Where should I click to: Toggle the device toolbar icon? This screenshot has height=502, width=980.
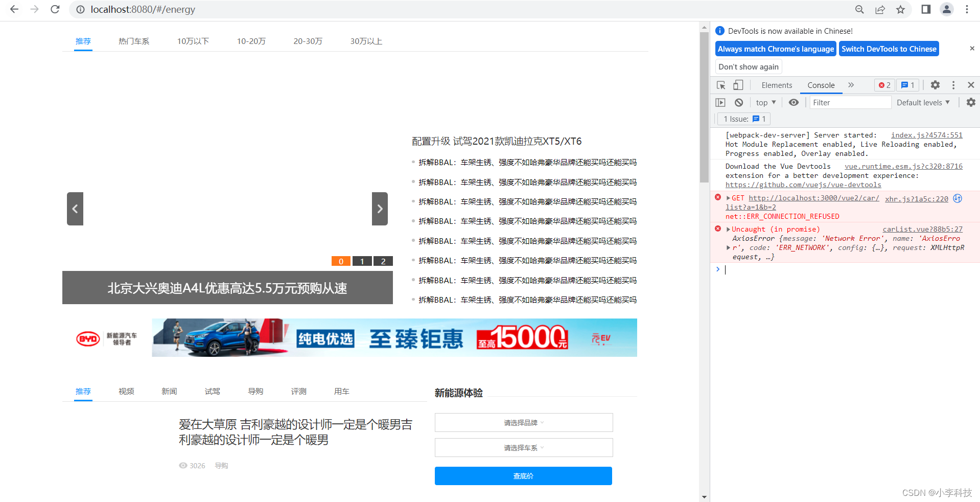[738, 85]
